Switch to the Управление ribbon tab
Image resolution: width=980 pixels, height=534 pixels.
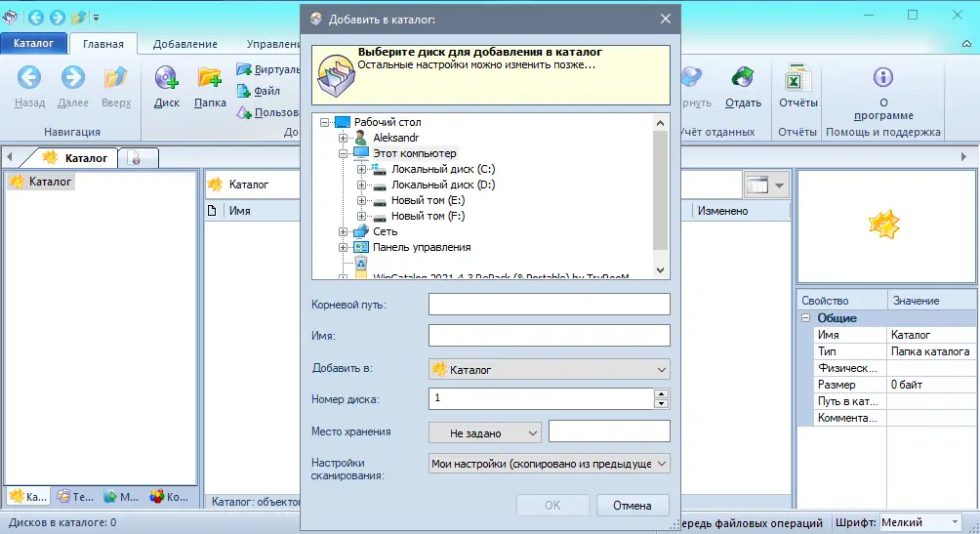[x=272, y=44]
